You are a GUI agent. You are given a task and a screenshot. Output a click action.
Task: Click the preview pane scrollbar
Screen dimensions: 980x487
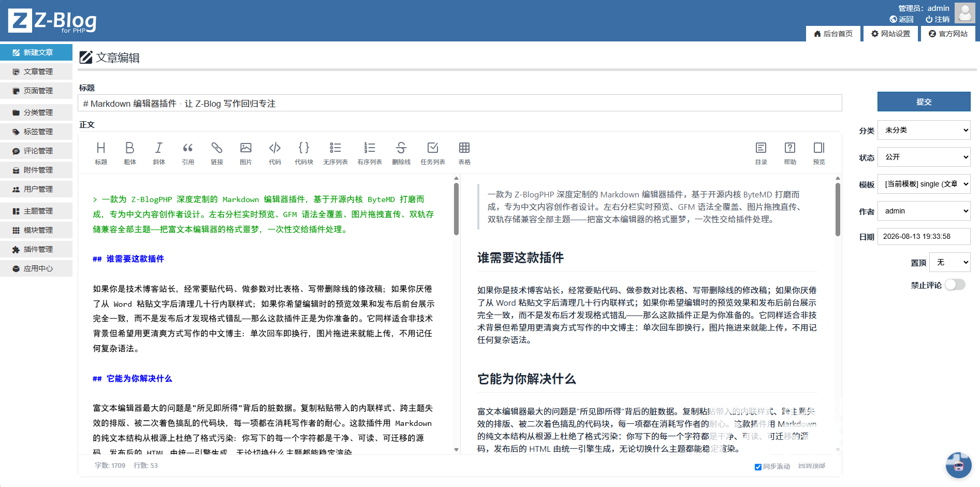pyautogui.click(x=838, y=209)
